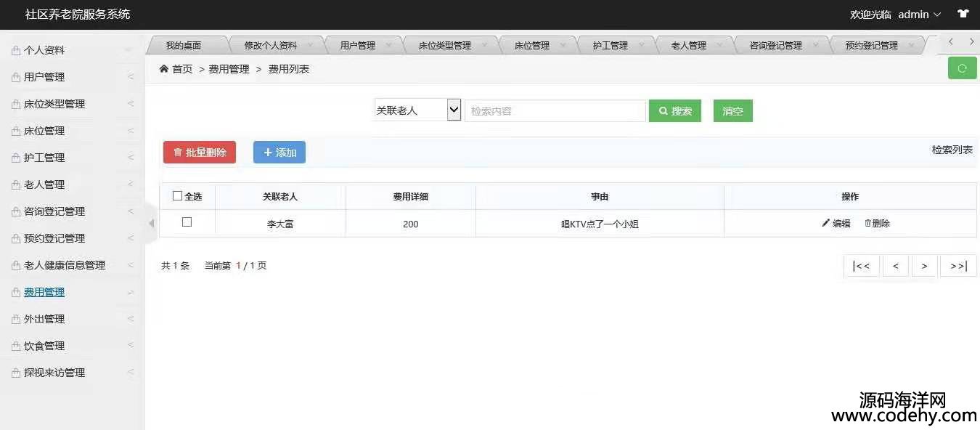Expand the 老人健康信息管理 sidebar menu

(x=65, y=265)
